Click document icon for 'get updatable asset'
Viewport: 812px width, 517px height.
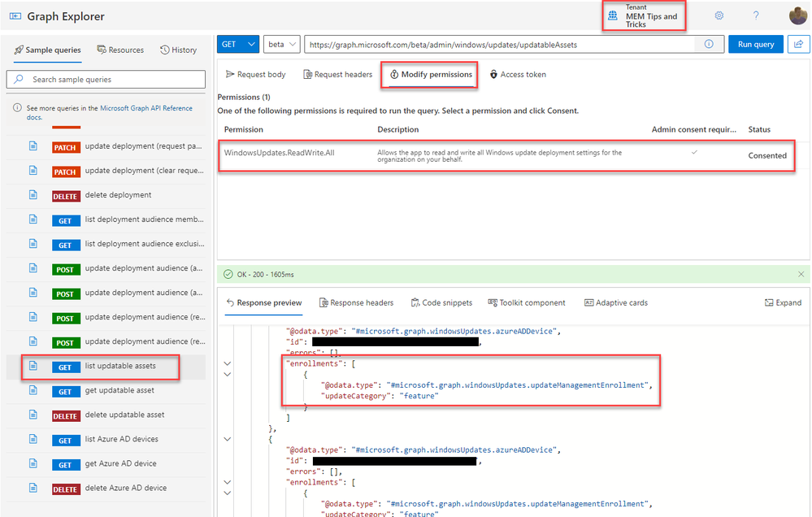[x=33, y=390]
